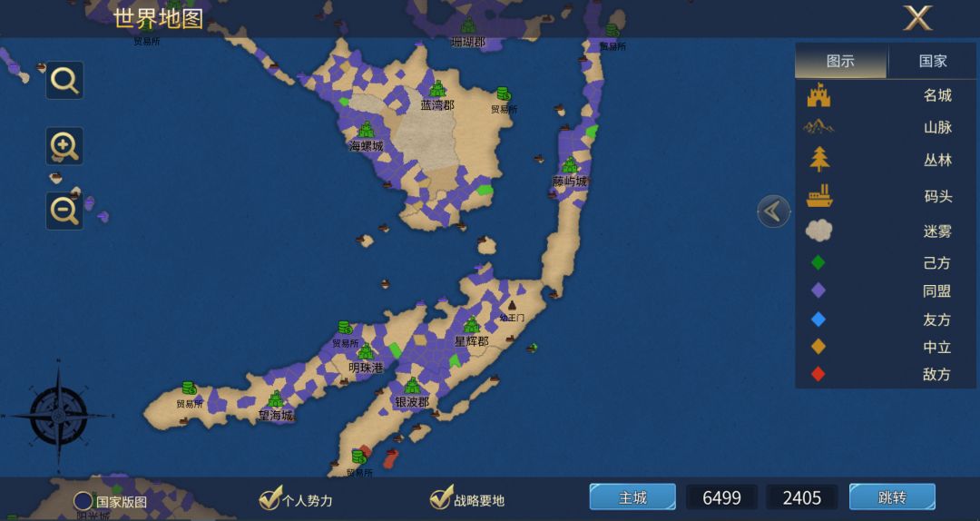Edit the 6499 coordinate field
The width and height of the screenshot is (980, 521).
click(x=722, y=498)
